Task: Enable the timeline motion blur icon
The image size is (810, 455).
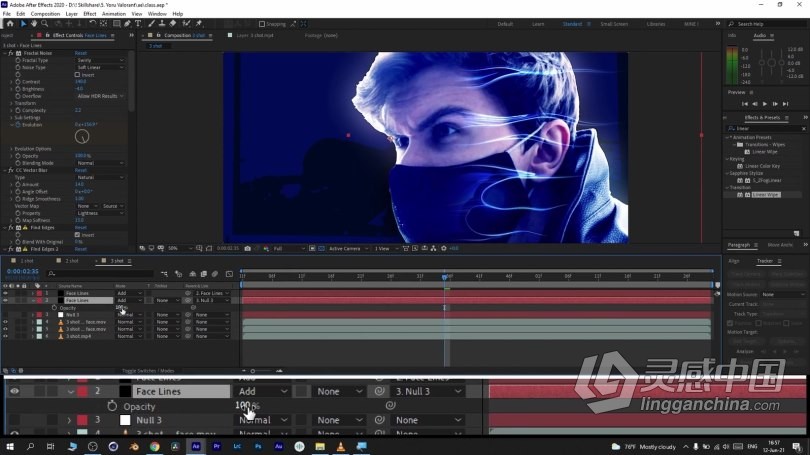Action: click(x=215, y=274)
